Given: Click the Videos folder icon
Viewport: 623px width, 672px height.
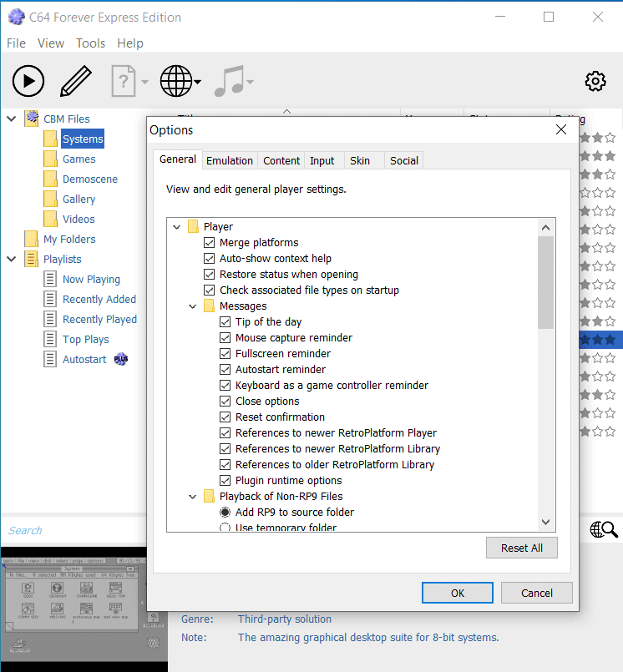Looking at the screenshot, I should 50,219.
